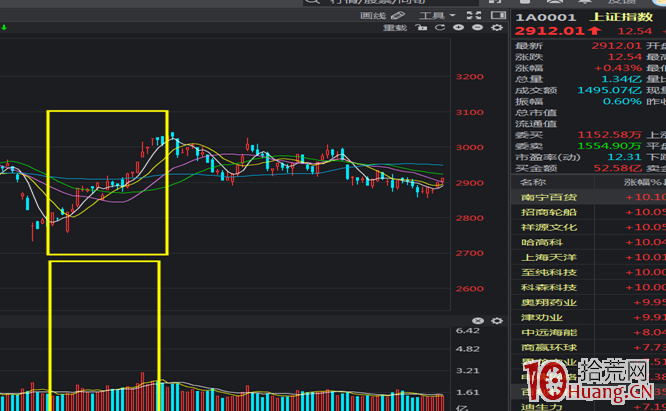Click the 买金额 value 52.58亿
This screenshot has height=411, width=666.
[x=617, y=169]
